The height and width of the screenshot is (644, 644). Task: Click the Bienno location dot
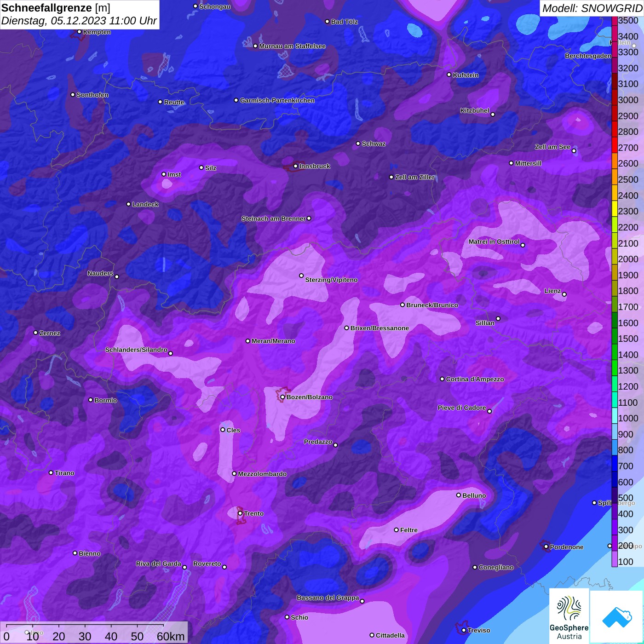click(x=75, y=553)
